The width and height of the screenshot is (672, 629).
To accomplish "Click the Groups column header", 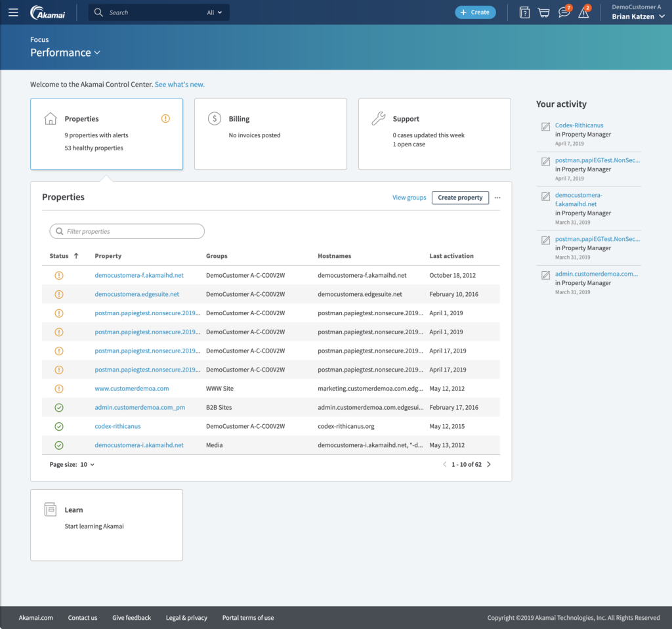I will 217,256.
